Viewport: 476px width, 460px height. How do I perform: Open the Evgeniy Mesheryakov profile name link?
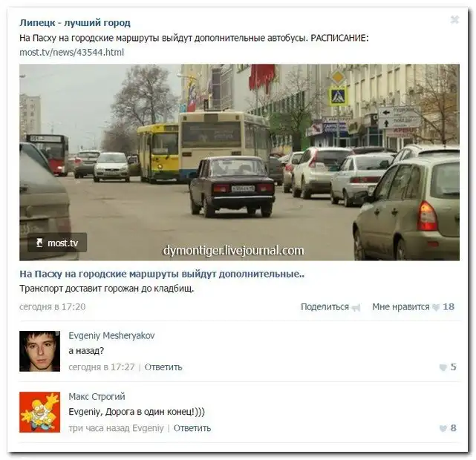point(111,335)
